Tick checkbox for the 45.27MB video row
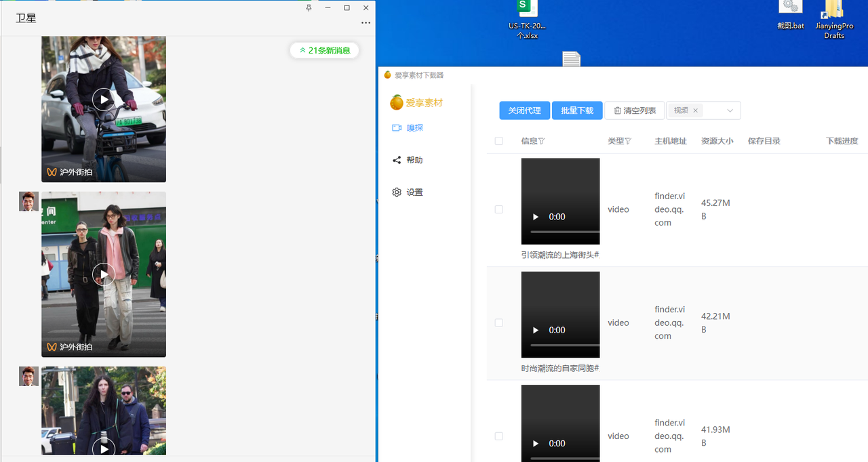868x462 pixels. point(499,209)
